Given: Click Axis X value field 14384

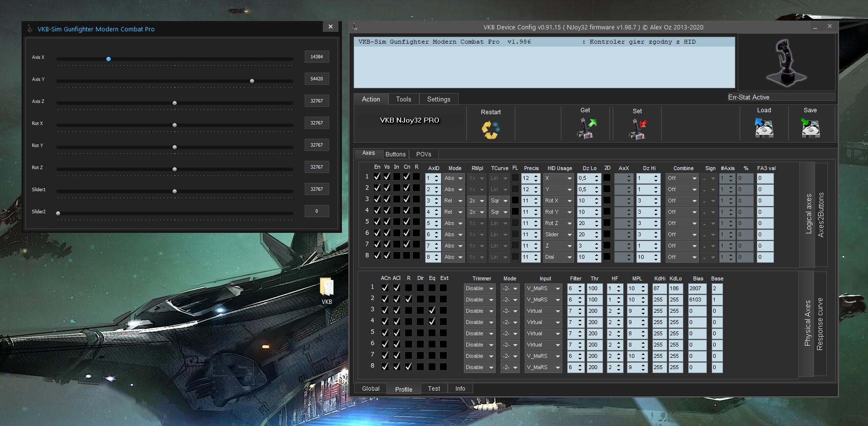Looking at the screenshot, I should [x=316, y=57].
